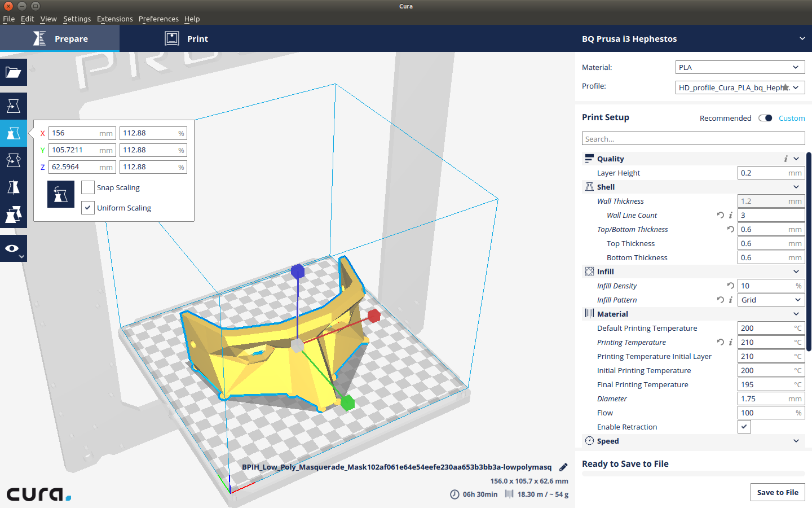
Task: Click the clock print-time icon
Action: point(454,494)
